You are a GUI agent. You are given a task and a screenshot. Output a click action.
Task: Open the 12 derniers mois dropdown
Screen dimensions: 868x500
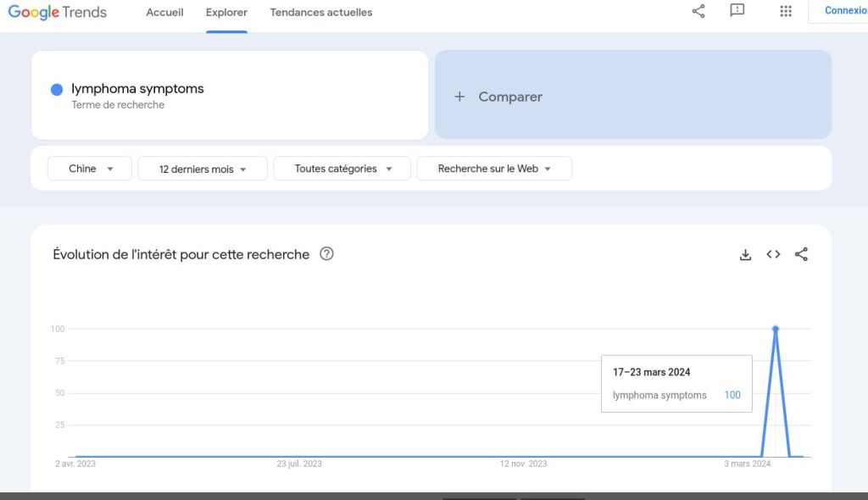(x=203, y=169)
